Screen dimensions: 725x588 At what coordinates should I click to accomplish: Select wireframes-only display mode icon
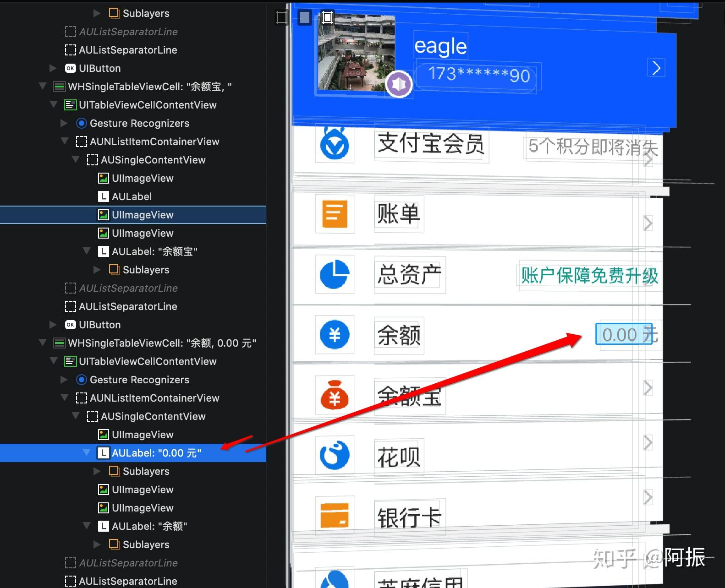[x=282, y=17]
